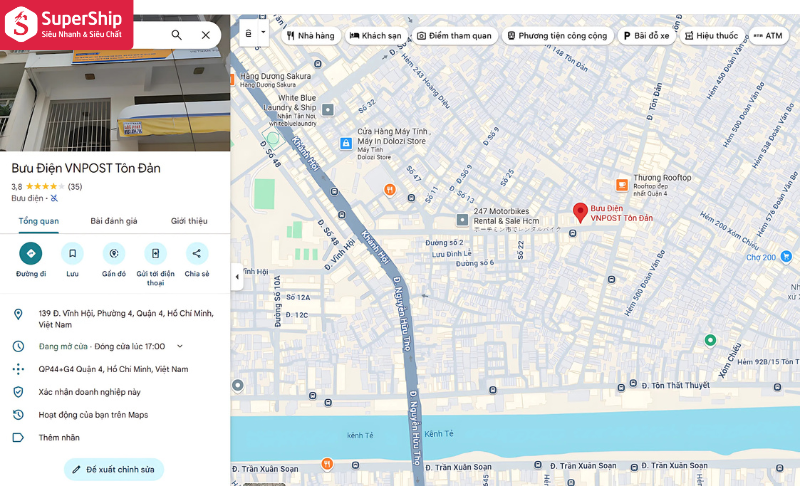Filter map by Điểm tham quan
This screenshot has width=800, height=500.
point(454,36)
